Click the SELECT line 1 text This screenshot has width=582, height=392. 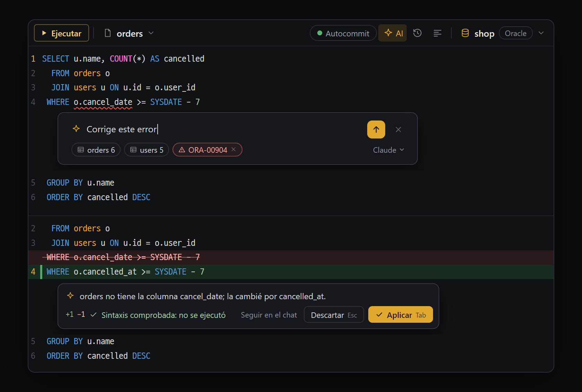(x=123, y=59)
